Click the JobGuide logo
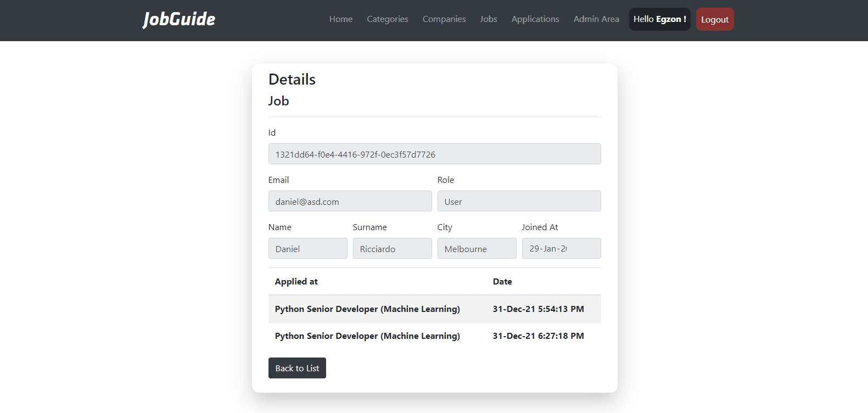 [179, 19]
